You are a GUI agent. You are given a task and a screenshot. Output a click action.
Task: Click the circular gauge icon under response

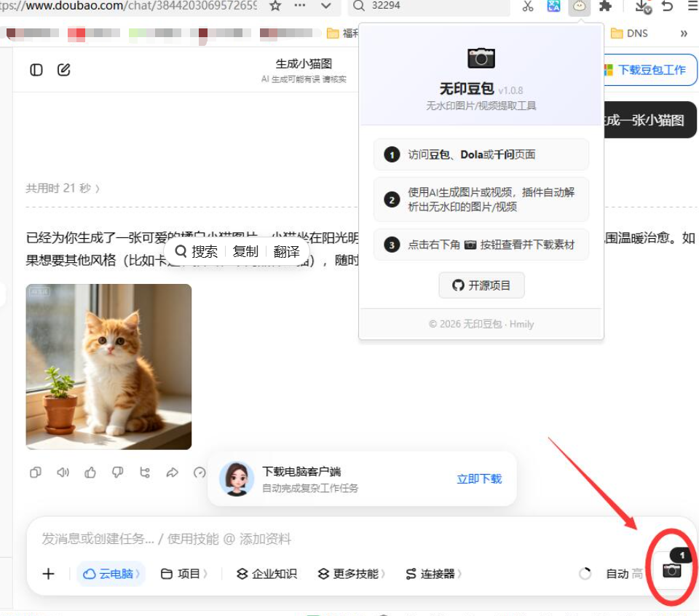pyautogui.click(x=200, y=472)
